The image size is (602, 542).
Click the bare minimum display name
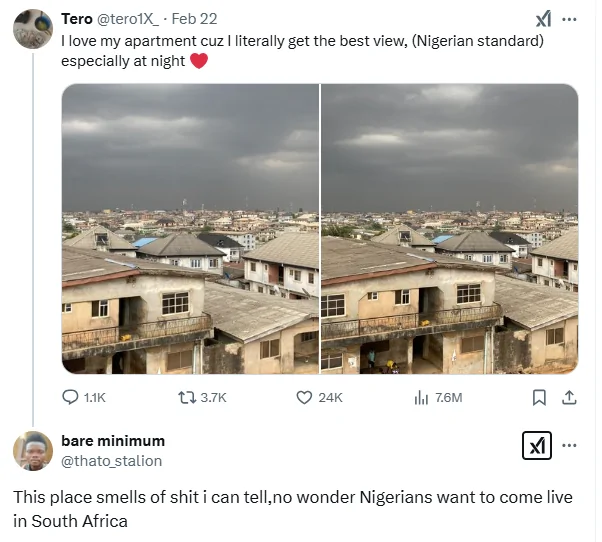click(x=113, y=441)
